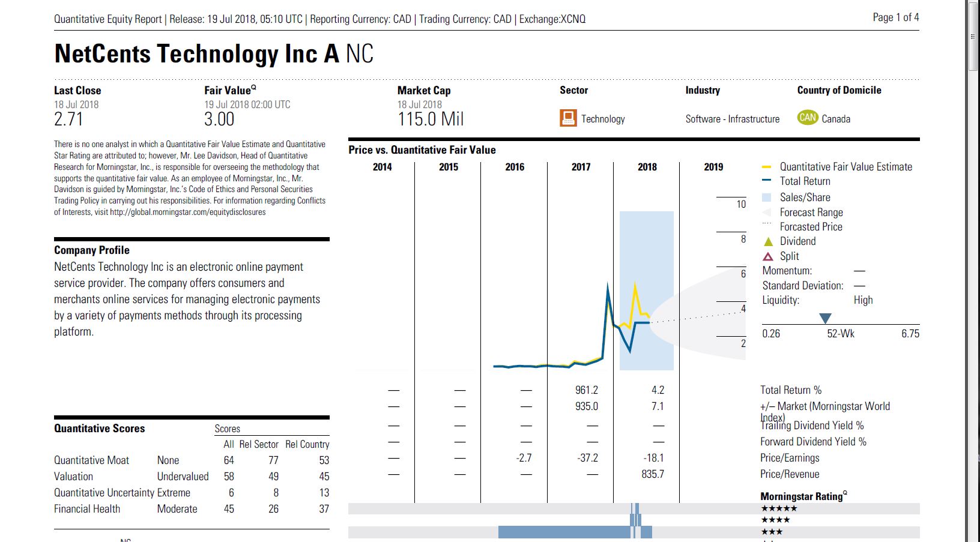Click the red Split triangle legend marker
980x542 pixels.
tap(767, 257)
